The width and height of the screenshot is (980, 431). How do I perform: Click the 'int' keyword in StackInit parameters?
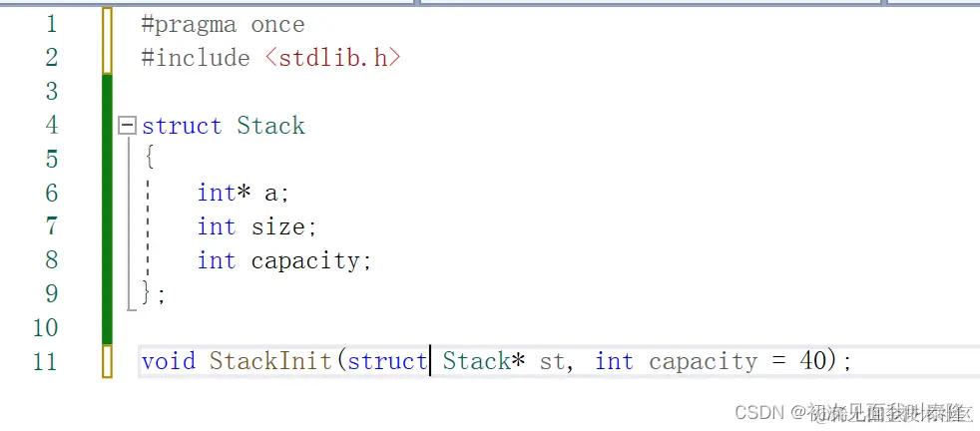click(614, 362)
